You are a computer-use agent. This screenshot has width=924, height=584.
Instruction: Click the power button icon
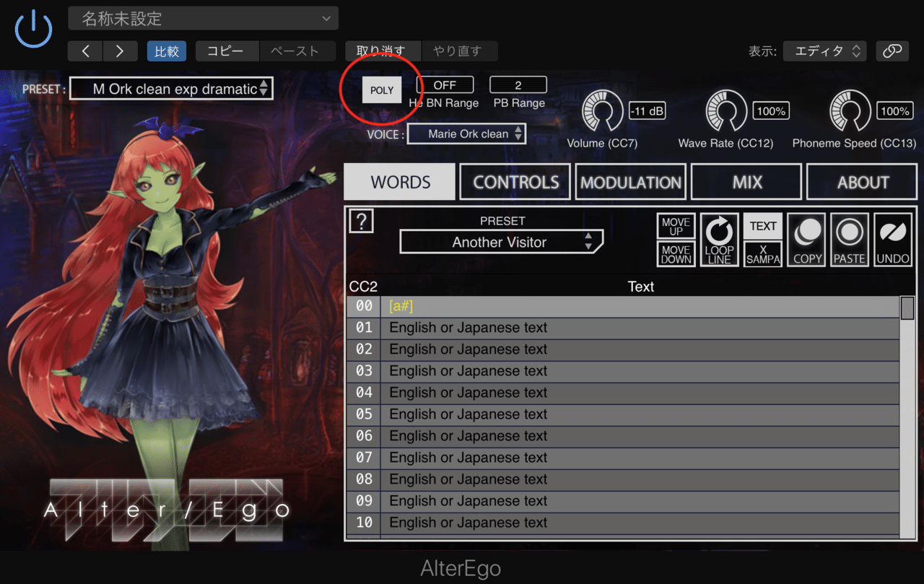33,30
